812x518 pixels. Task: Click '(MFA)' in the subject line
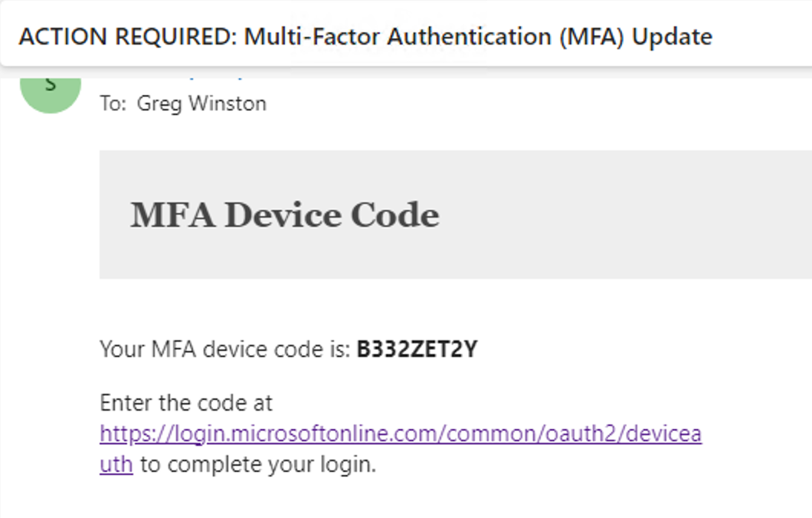click(x=591, y=37)
